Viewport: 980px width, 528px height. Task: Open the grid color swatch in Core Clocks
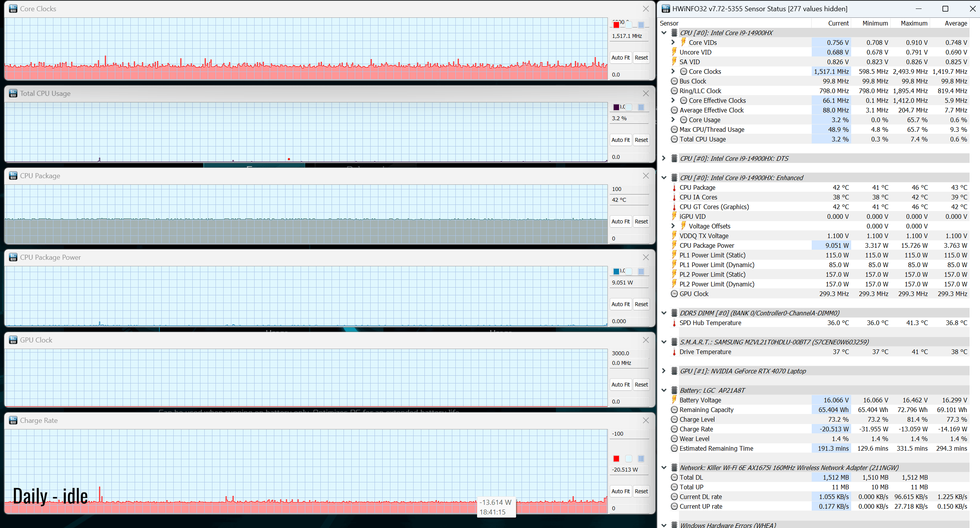tap(641, 25)
